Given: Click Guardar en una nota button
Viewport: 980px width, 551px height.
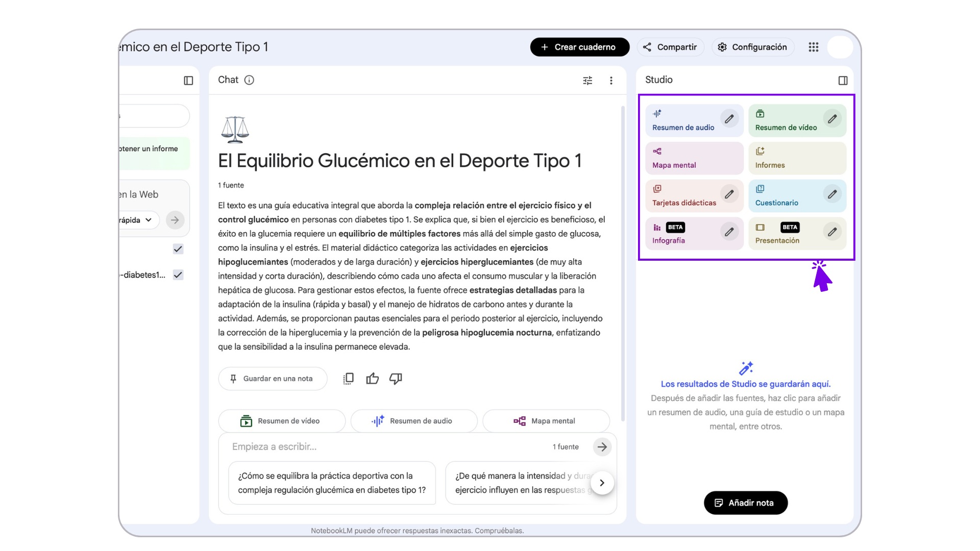Looking at the screenshot, I should coord(273,379).
